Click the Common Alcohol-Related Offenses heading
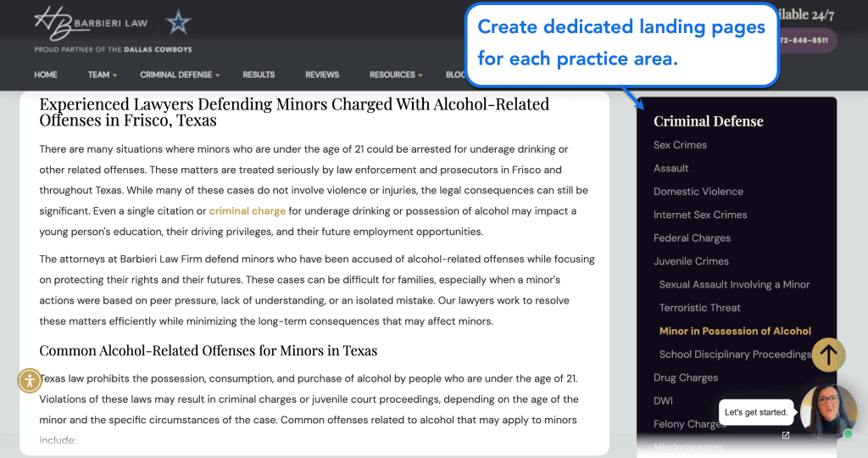868x458 pixels. pos(209,351)
